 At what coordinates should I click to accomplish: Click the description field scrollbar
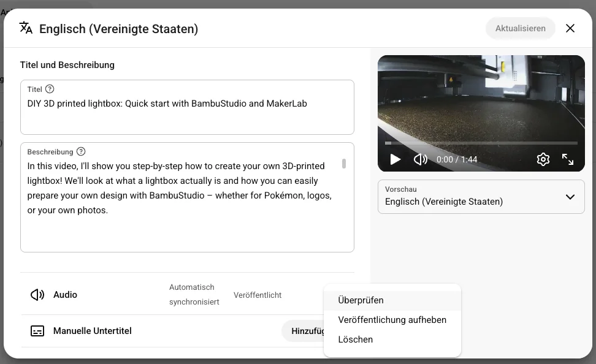[x=344, y=164]
